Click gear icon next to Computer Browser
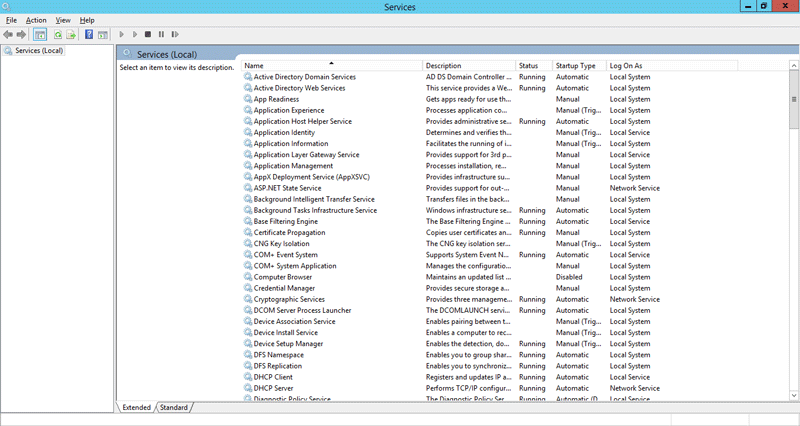800x426 pixels. pos(248,277)
